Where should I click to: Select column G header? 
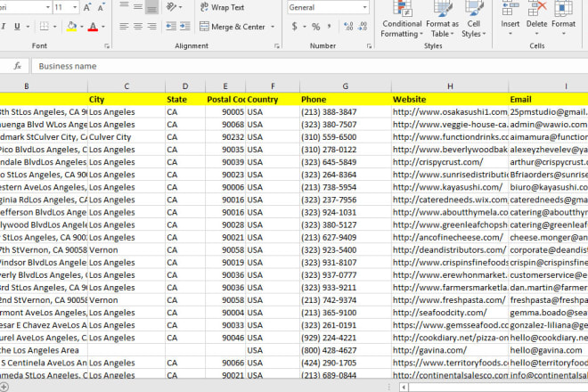point(346,86)
